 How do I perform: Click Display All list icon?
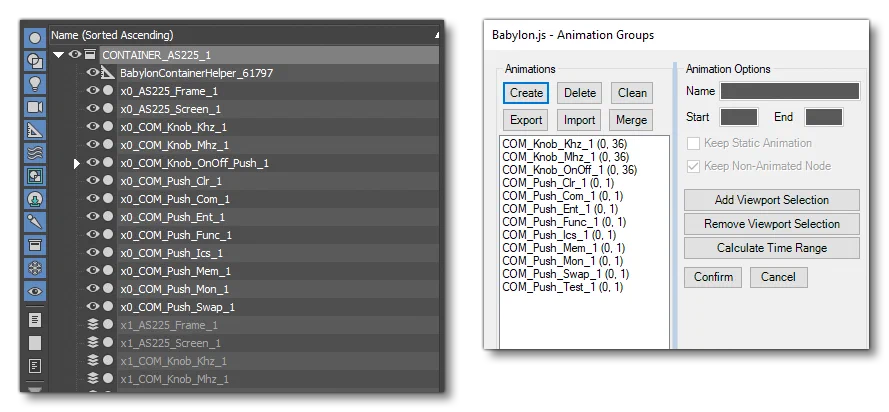pyautogui.click(x=35, y=320)
